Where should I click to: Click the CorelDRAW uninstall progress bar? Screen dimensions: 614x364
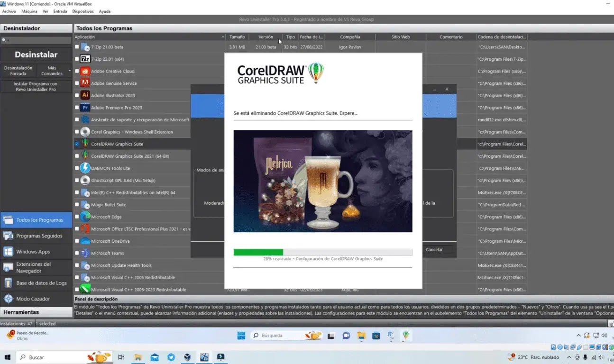[x=323, y=252]
